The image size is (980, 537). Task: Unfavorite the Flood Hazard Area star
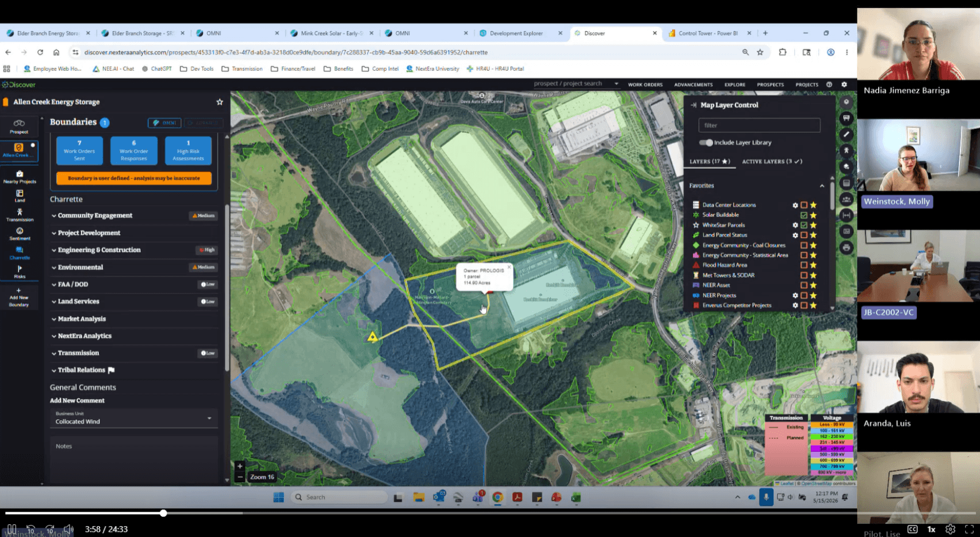tap(813, 265)
